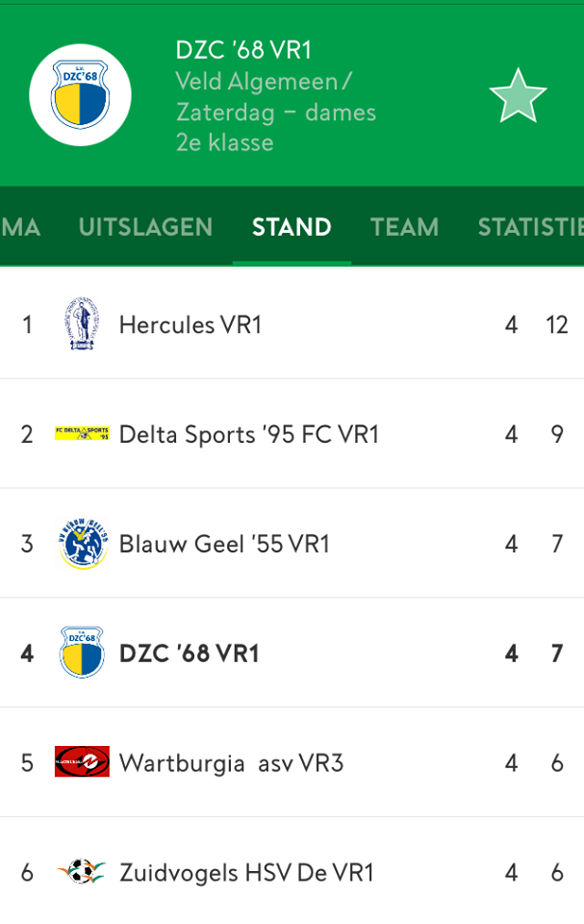The image size is (584, 924).
Task: Tap the DZC '68 VR1 header title
Action: tap(243, 50)
